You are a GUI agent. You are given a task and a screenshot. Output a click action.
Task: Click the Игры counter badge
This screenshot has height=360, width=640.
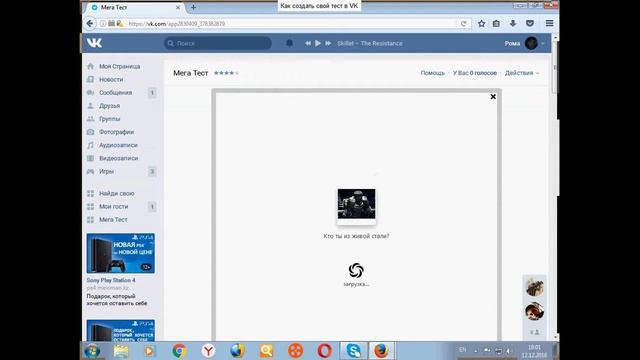click(152, 171)
